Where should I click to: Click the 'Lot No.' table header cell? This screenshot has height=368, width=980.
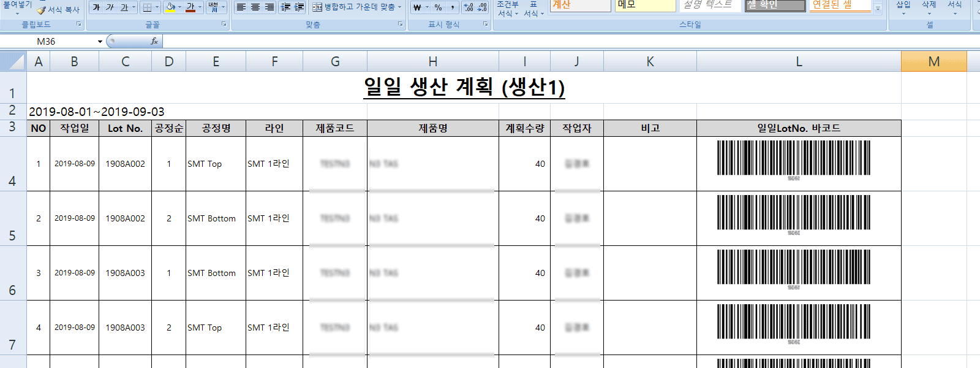[x=126, y=128]
